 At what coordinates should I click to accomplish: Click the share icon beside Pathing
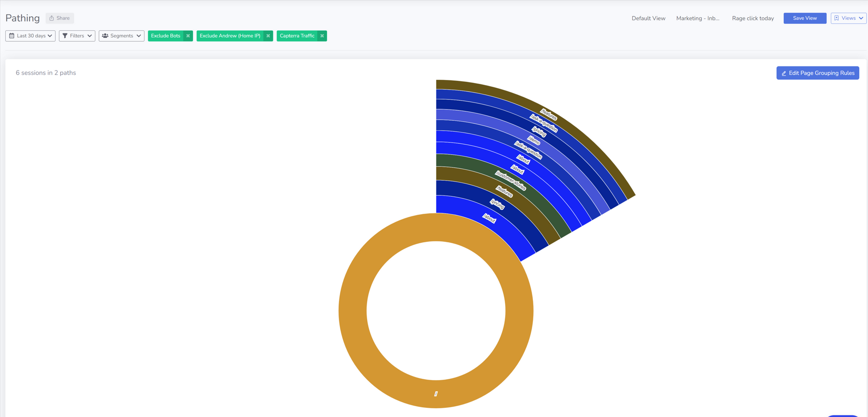52,18
